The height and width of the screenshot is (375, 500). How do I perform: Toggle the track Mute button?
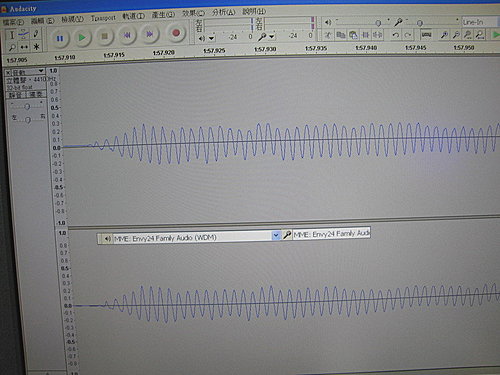coord(16,95)
